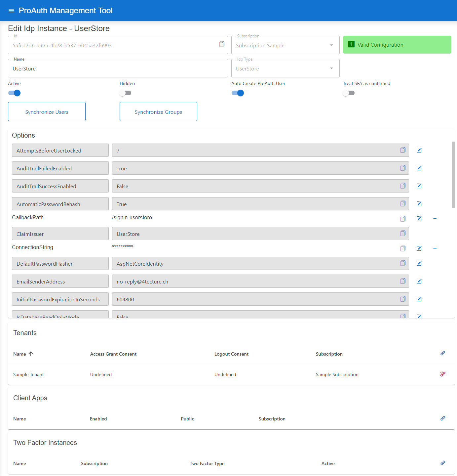Image resolution: width=457 pixels, height=476 pixels.
Task: Copy AutomaticPasswordRehash value
Action: [x=403, y=204]
